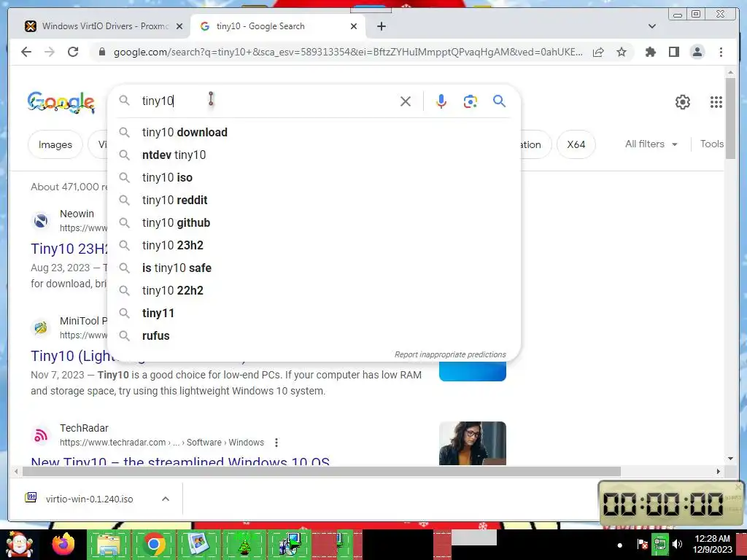
Task: Expand the All filters dropdown
Action: point(651,144)
